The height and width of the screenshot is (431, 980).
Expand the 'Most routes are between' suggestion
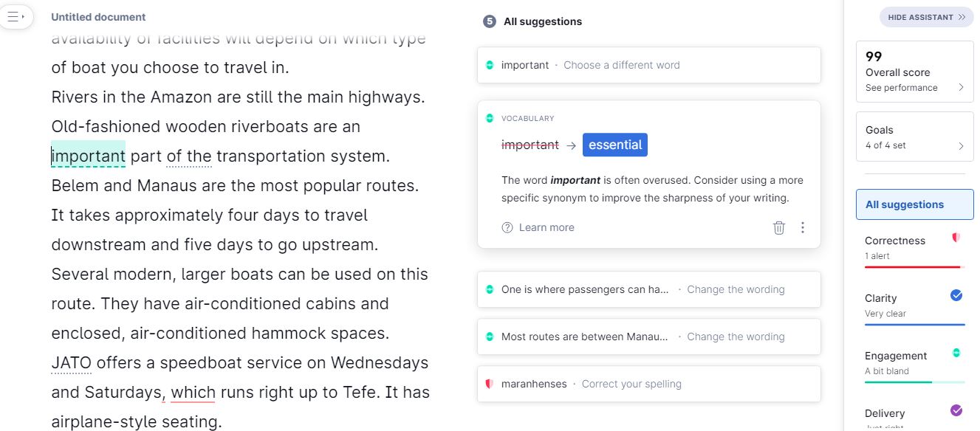649,337
